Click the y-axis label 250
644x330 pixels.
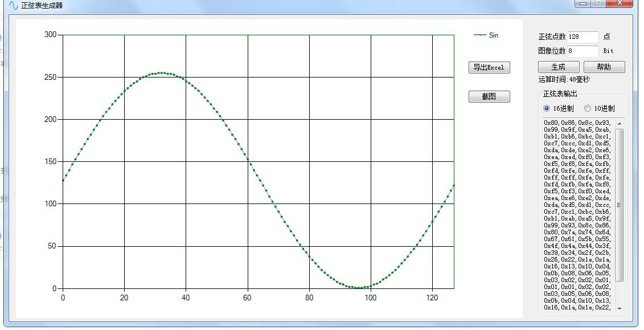[50, 78]
